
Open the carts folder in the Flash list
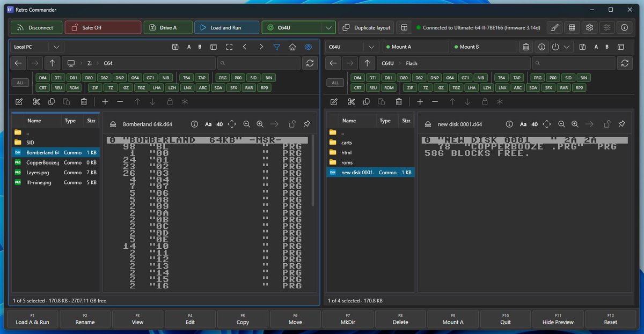pos(370,143)
